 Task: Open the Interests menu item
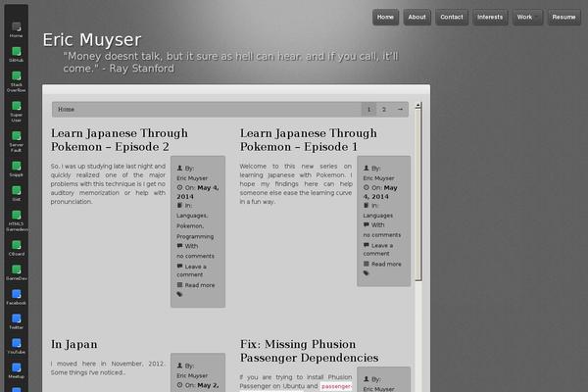click(490, 18)
